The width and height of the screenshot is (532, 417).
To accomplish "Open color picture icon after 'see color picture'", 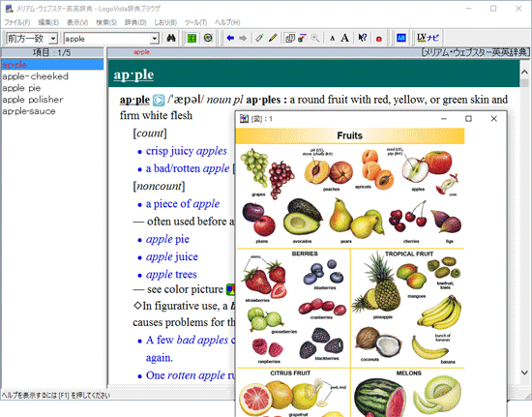I will [231, 289].
